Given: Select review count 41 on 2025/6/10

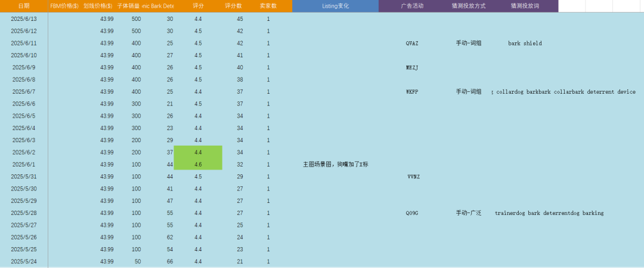Looking at the screenshot, I should click(x=240, y=55).
